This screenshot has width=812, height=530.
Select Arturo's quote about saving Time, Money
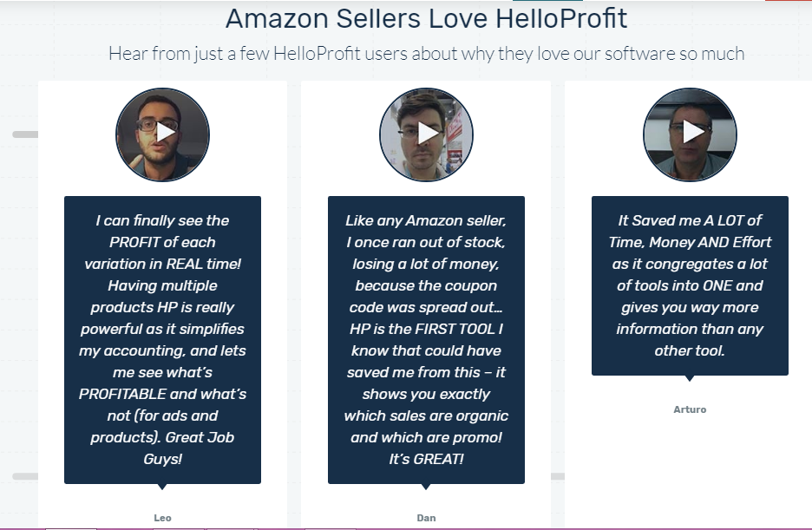coord(690,285)
